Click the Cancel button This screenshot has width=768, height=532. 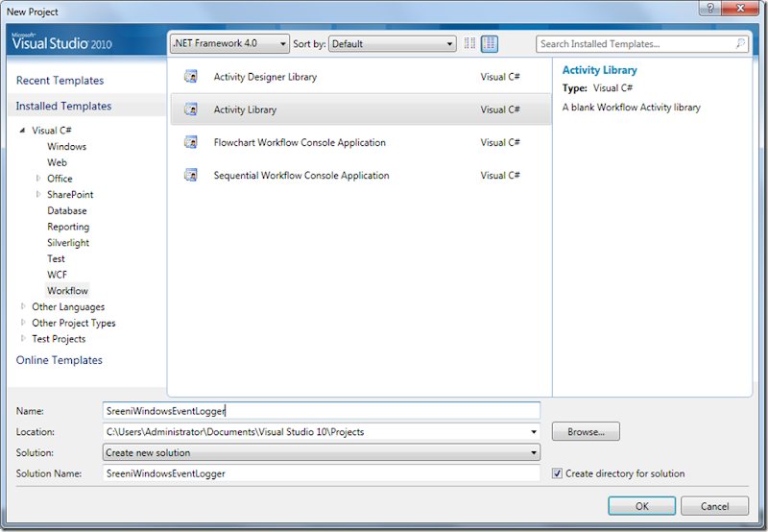714,506
